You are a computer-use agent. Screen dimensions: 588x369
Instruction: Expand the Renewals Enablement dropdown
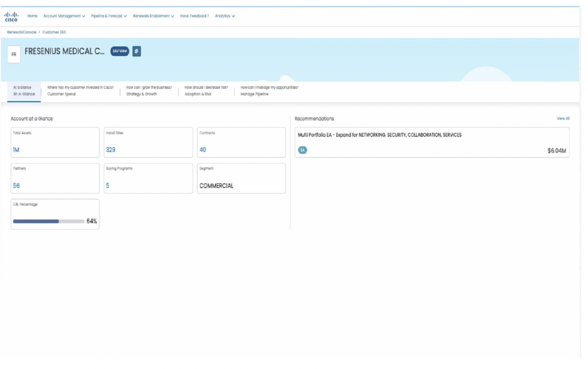pyautogui.click(x=153, y=16)
